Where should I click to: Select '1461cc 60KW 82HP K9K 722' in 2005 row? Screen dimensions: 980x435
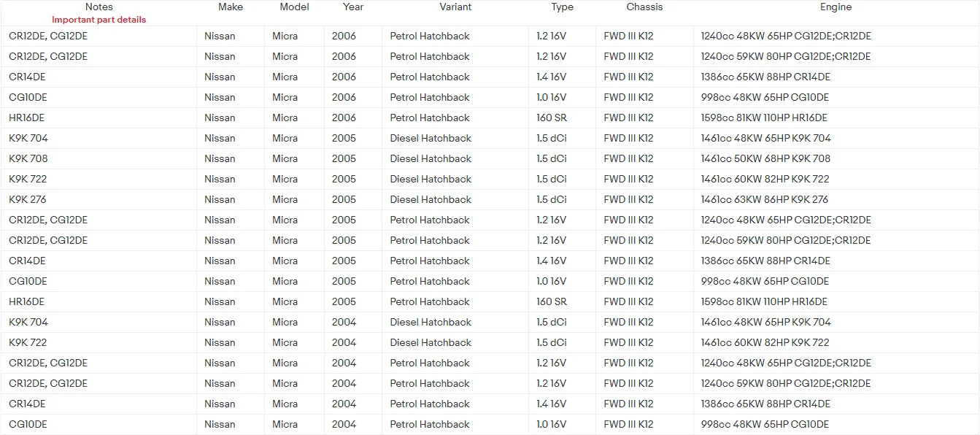pyautogui.click(x=765, y=179)
